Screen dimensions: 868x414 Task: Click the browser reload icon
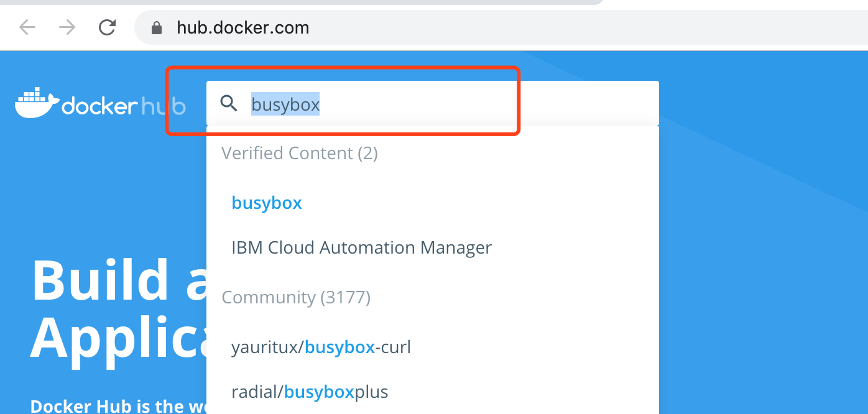point(106,27)
